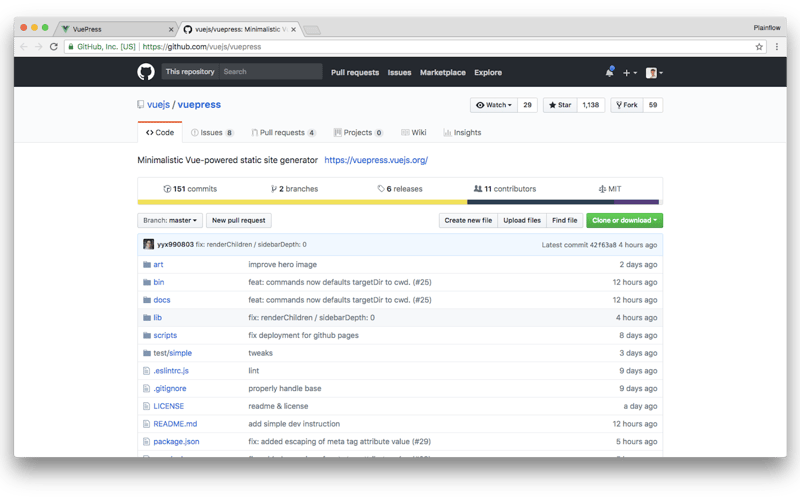Click the Create new file button
Screen dimensions: 800x500
tap(468, 220)
